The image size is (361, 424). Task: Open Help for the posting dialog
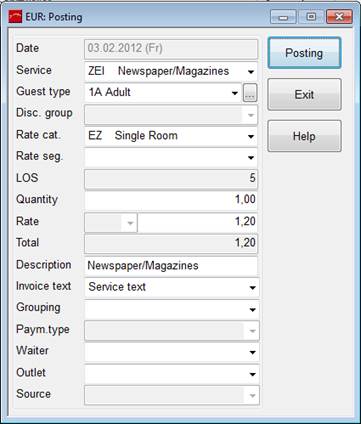point(304,136)
